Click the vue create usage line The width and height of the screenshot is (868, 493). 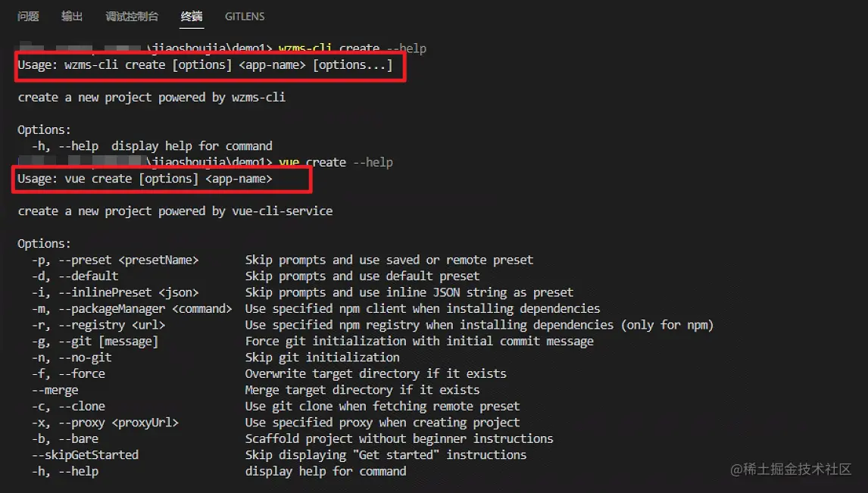pos(145,179)
